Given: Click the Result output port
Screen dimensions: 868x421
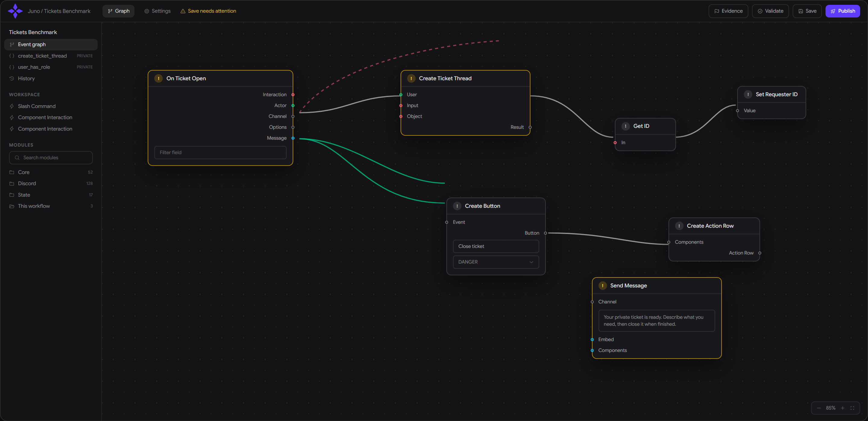Looking at the screenshot, I should (530, 127).
